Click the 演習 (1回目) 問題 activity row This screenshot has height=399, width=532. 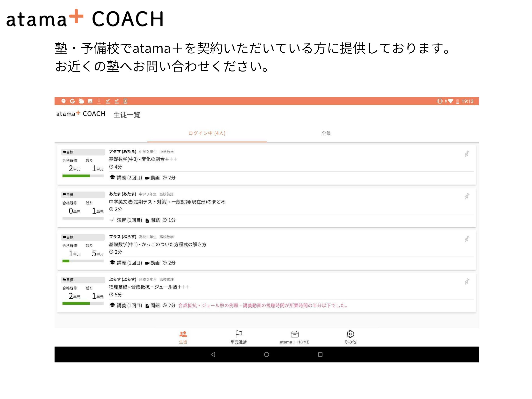pyautogui.click(x=142, y=220)
